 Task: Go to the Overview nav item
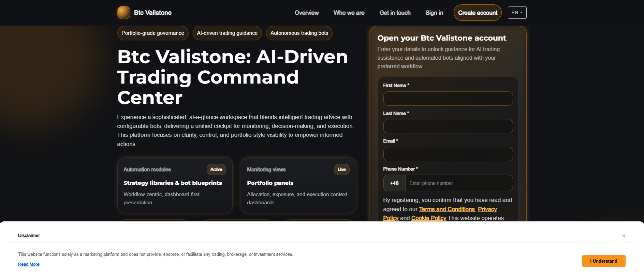pos(307,13)
